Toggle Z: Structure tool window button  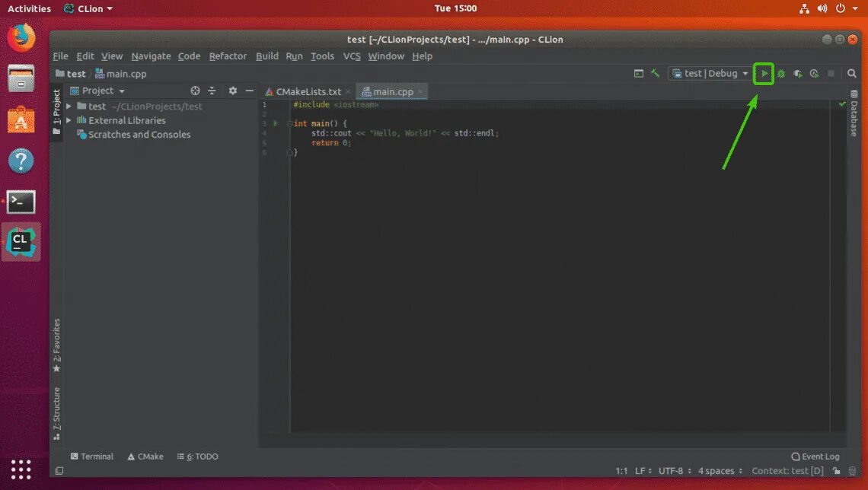[56, 414]
